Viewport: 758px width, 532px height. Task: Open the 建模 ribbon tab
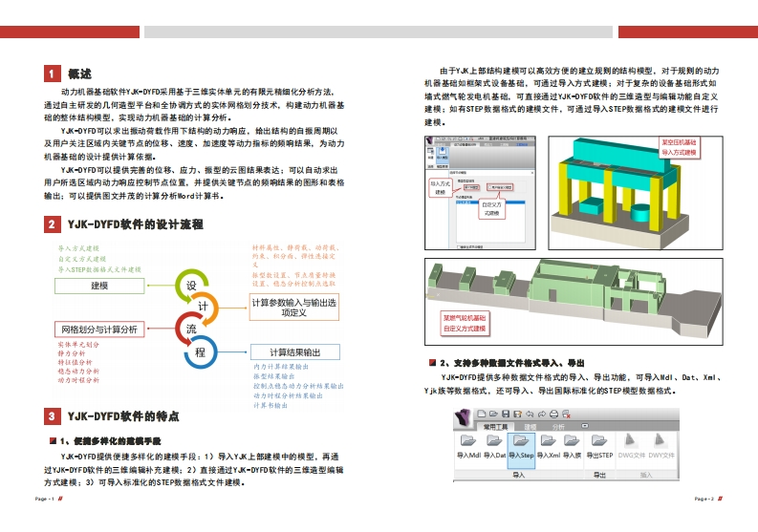531,426
